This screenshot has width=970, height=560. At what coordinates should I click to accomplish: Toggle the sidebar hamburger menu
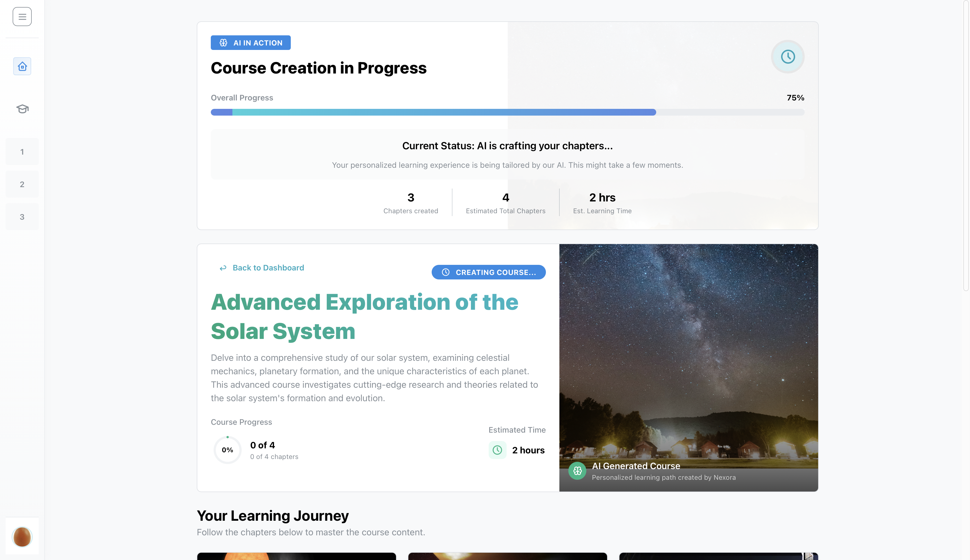(x=22, y=17)
